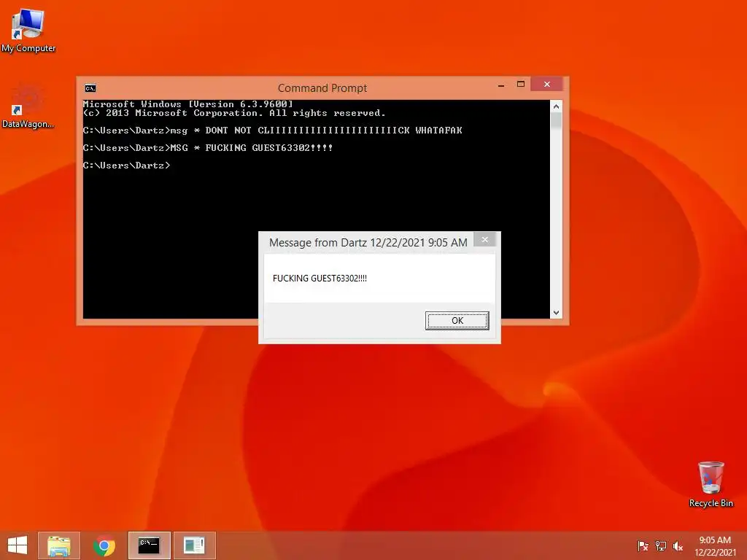The height and width of the screenshot is (560, 747).
Task: Click the empty C:\Users\Dartz> prompt line
Action: pos(126,166)
